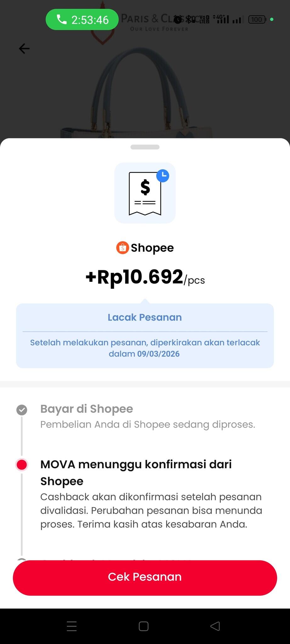Viewport: 290px width, 644px height.
Task: Tap the back arrow icon
Action: pyautogui.click(x=24, y=48)
